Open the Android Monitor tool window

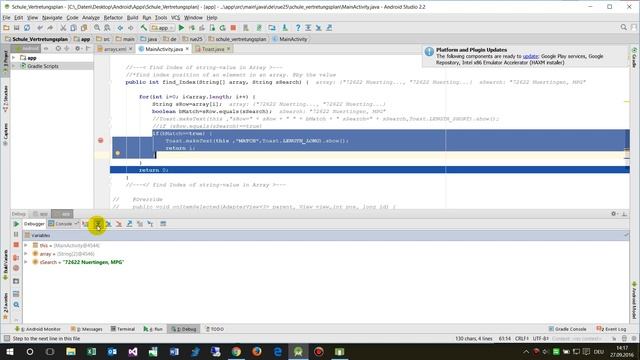38,329
